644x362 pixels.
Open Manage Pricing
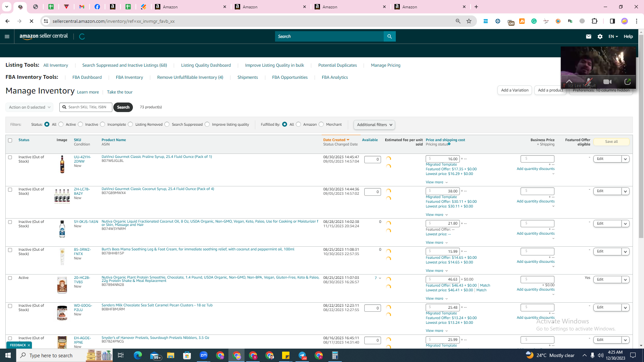point(386,65)
